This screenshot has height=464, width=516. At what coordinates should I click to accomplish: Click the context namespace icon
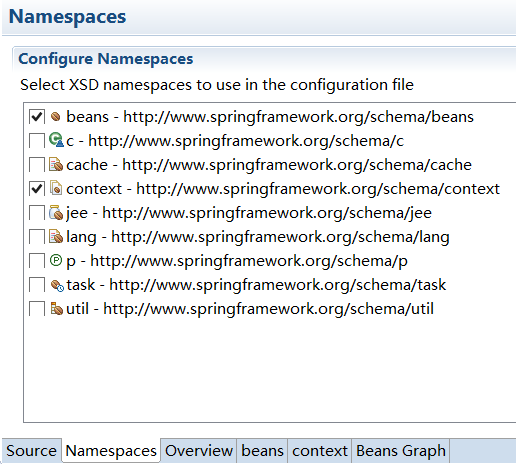(x=56, y=188)
